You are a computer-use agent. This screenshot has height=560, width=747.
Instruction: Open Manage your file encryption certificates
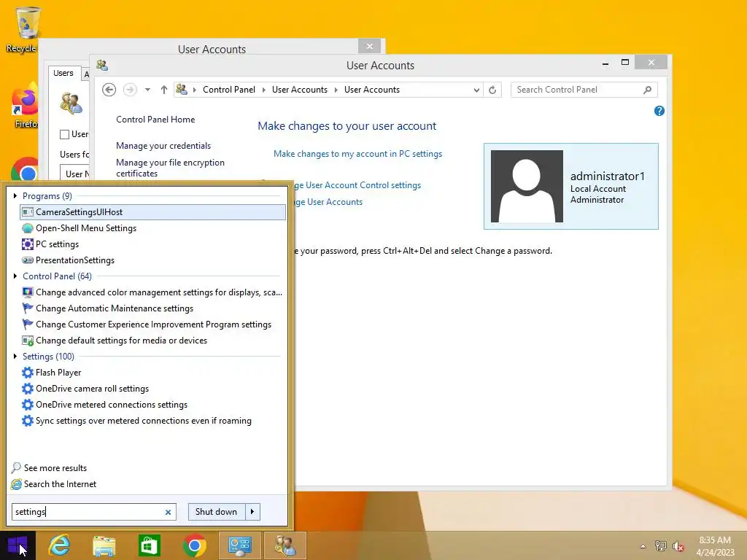coord(170,168)
